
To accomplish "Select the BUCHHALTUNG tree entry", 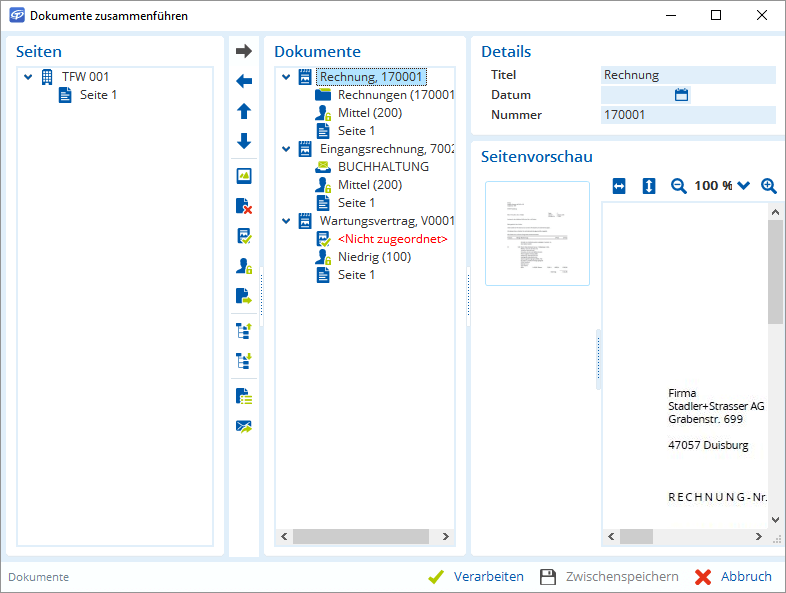I will [383, 167].
